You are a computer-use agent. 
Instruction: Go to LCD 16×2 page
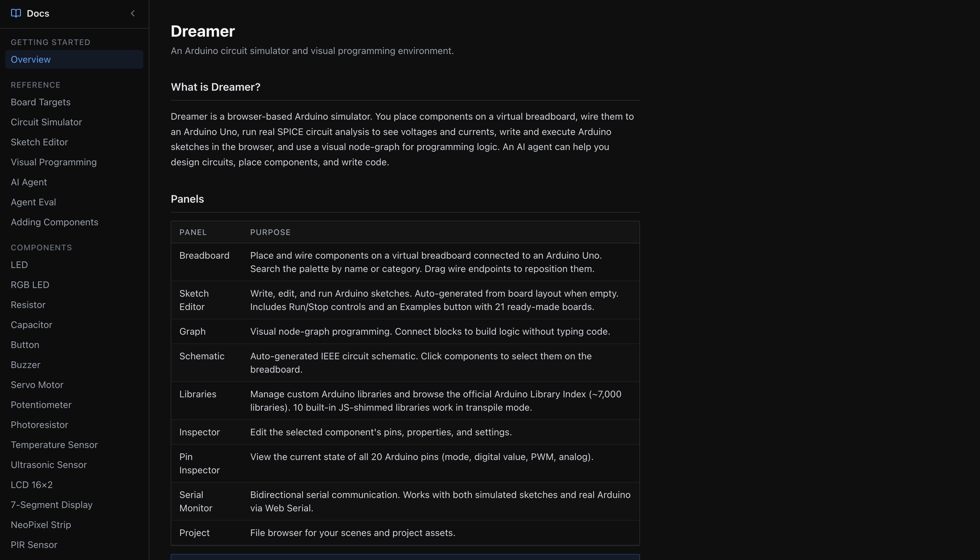tap(32, 485)
